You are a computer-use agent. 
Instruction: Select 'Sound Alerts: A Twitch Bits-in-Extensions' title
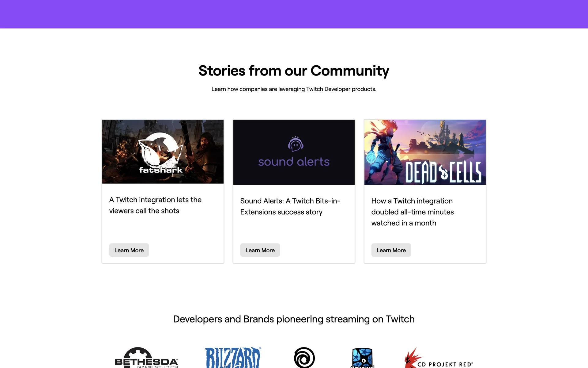tap(290, 206)
